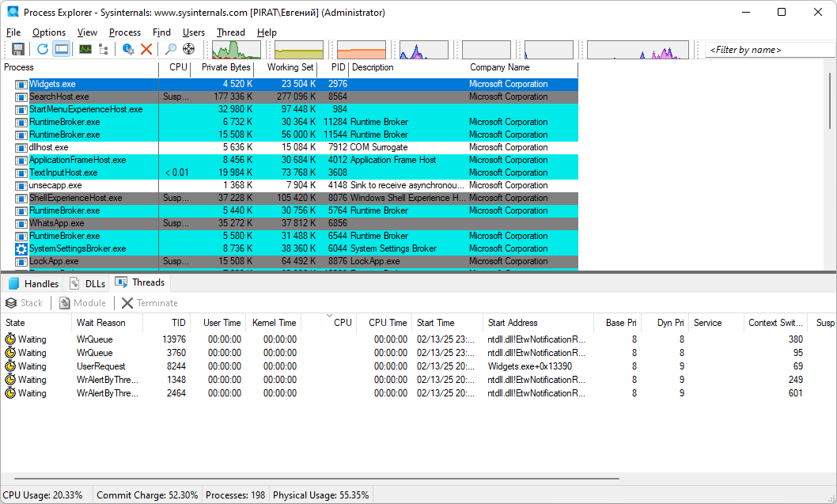
Task: Click the Widgets.exe process icon
Action: pyautogui.click(x=21, y=85)
